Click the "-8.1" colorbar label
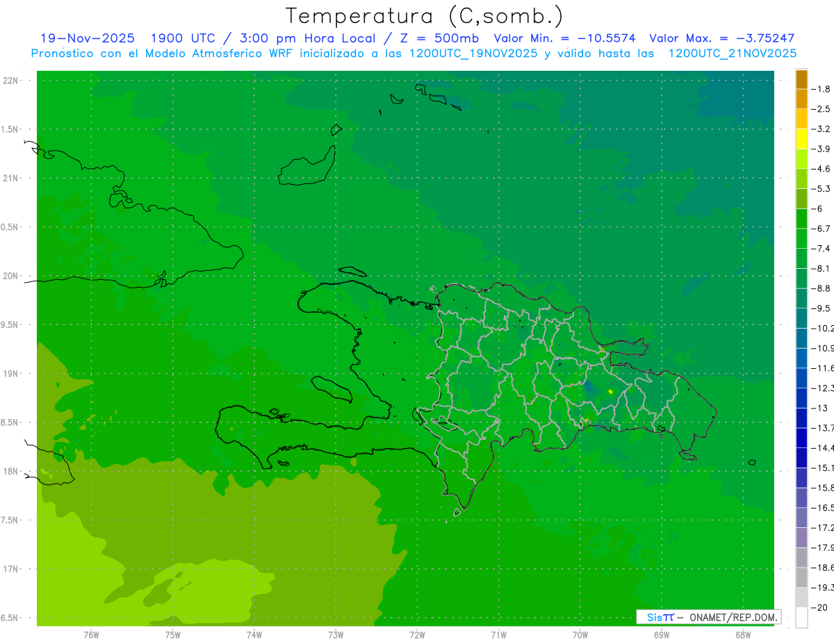The height and width of the screenshot is (644, 834). tap(821, 268)
